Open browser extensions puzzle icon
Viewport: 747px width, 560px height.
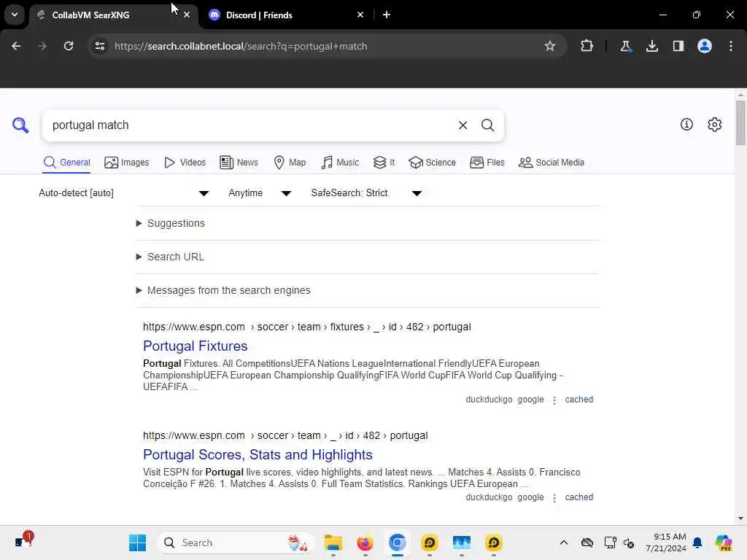(x=587, y=46)
